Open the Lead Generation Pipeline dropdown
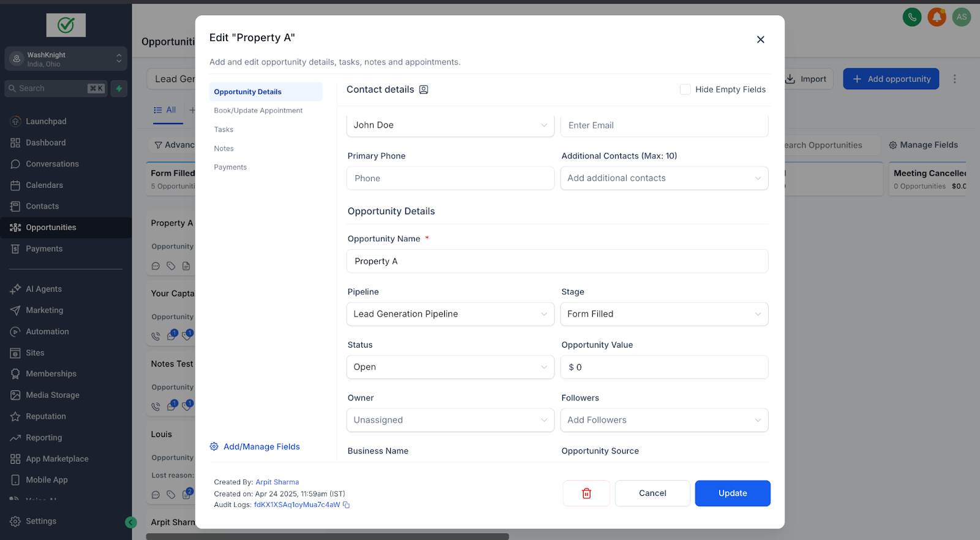This screenshot has height=540, width=980. [450, 314]
